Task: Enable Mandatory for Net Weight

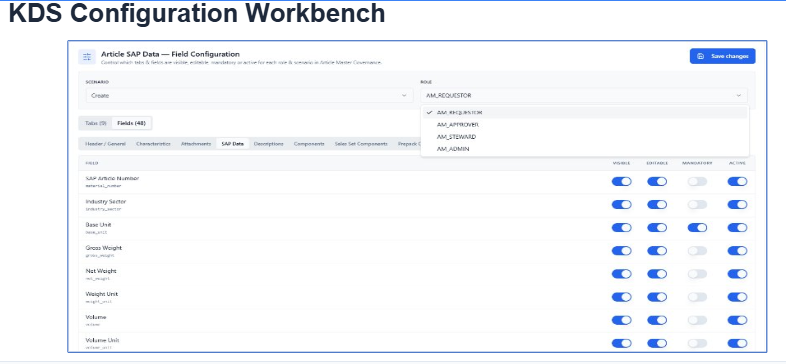Action: click(697, 274)
